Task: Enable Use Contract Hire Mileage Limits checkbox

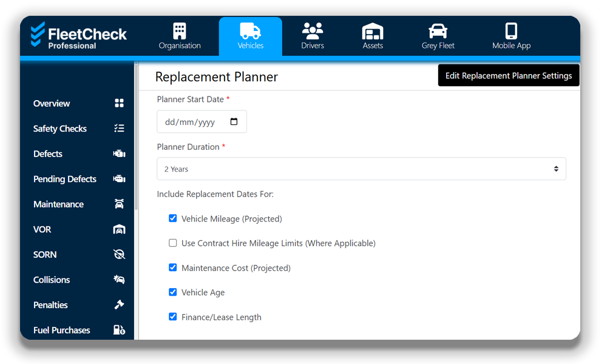Action: (173, 243)
